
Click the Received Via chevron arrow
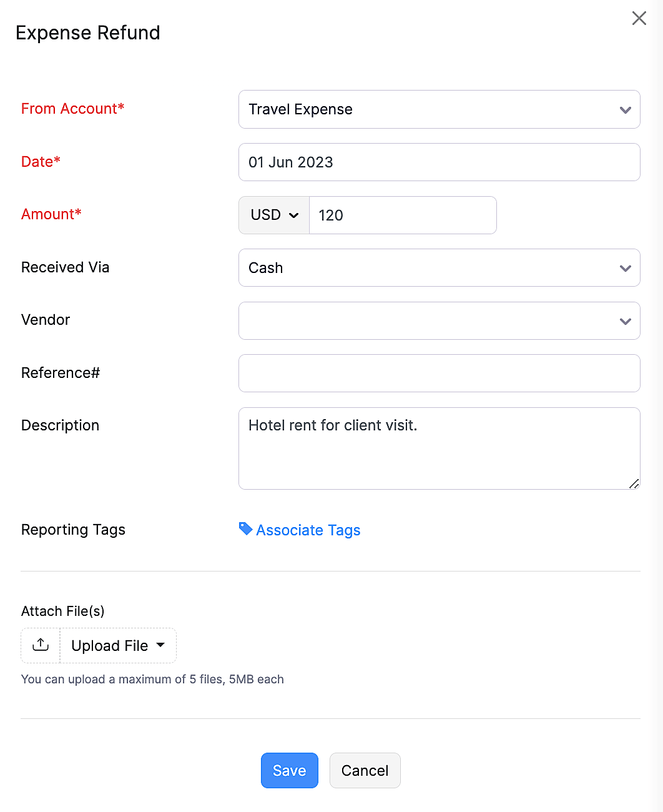[625, 269]
